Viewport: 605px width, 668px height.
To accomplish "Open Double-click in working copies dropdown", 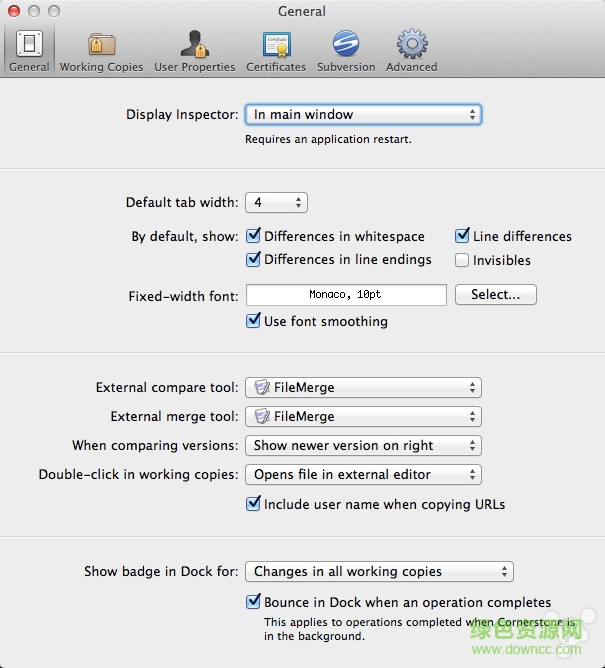I will coord(363,474).
